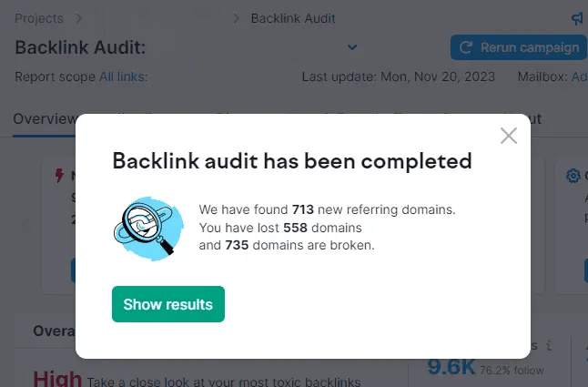
Task: Click the chevron before Backlink Audit breadcrumb
Action: (238, 18)
